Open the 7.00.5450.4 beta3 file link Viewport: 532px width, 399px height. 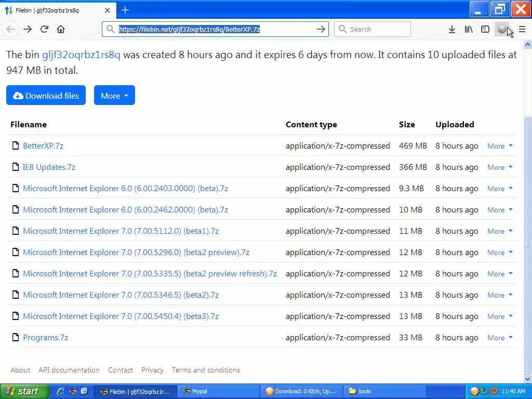(121, 316)
